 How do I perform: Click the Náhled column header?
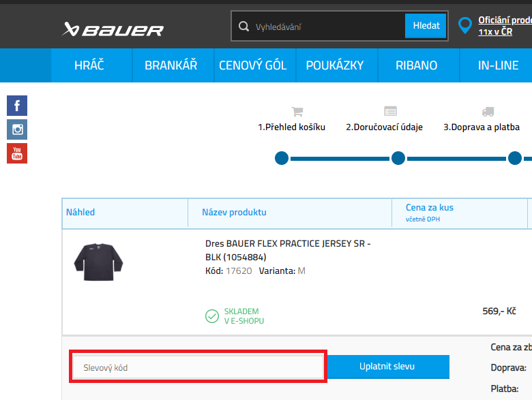coord(80,213)
